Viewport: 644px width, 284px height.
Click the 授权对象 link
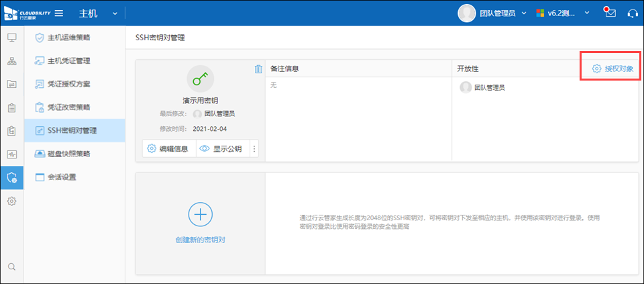coord(613,68)
